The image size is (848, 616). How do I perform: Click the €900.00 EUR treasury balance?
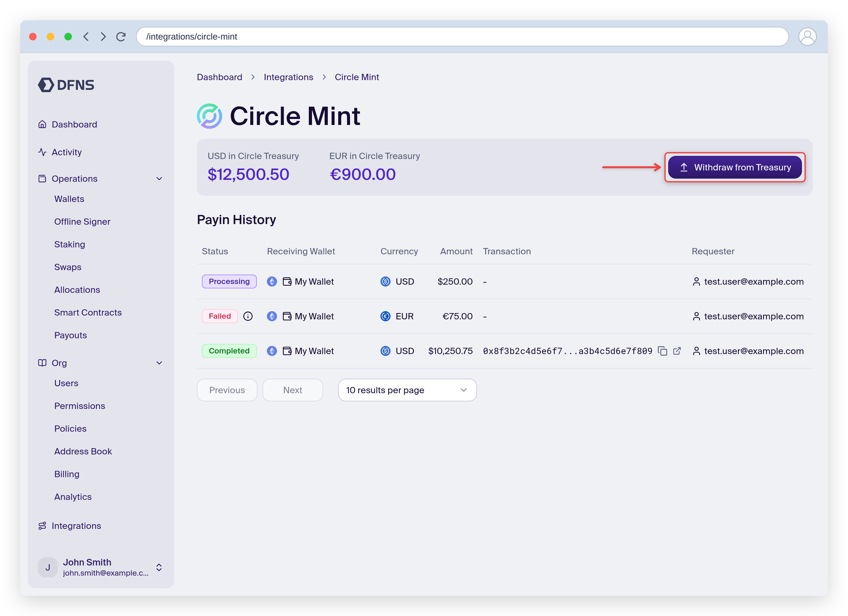coord(362,174)
